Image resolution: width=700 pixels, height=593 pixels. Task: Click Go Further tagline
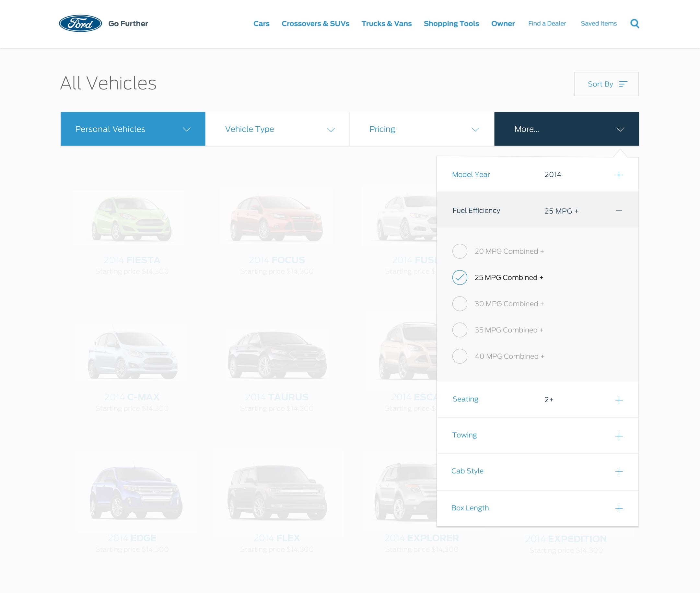click(x=128, y=24)
